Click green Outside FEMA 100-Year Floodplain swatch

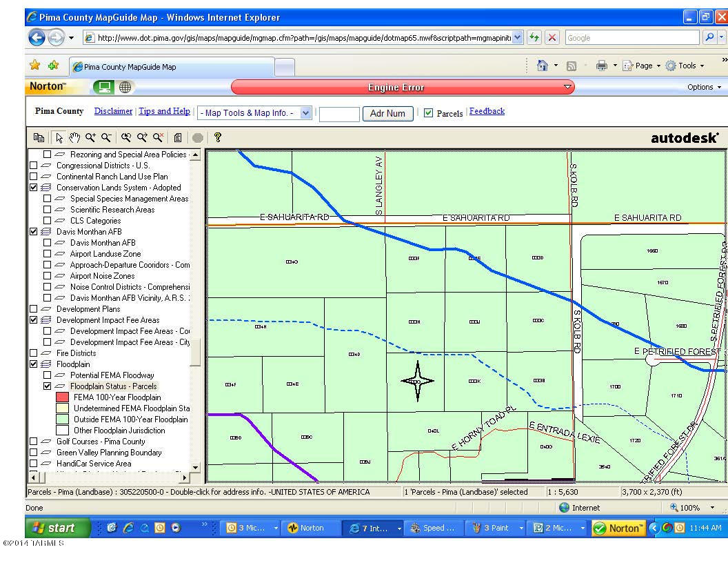(62, 419)
